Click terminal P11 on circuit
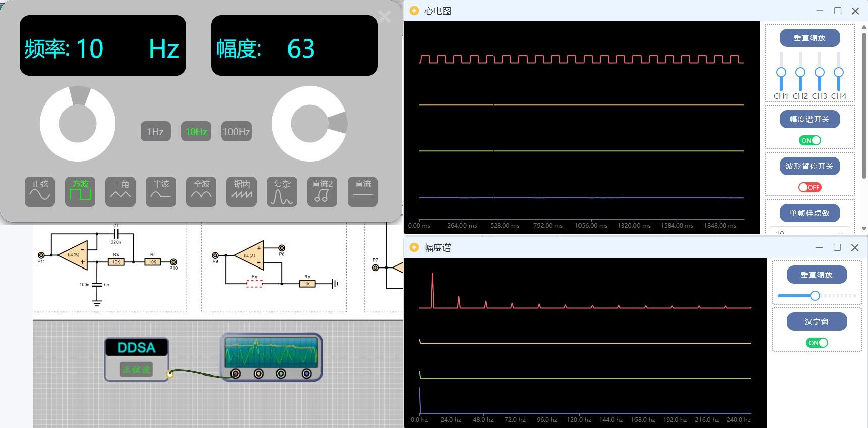 point(41,255)
